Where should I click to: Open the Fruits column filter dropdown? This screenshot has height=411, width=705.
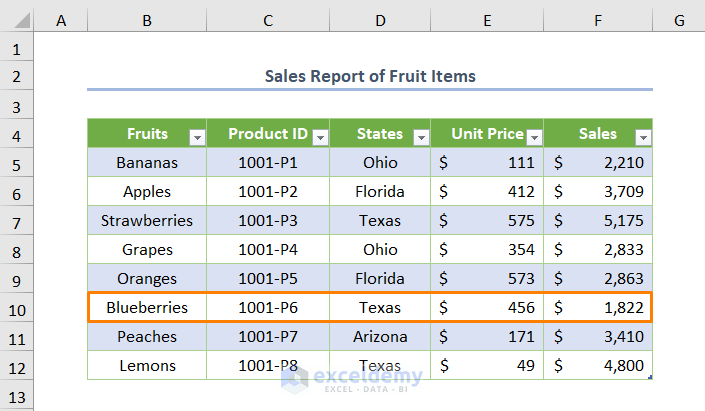[x=197, y=137]
